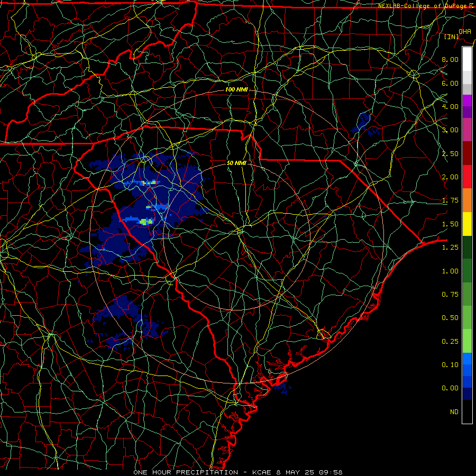Click the '0.50' legend value
The width and height of the screenshot is (476, 476).
coord(450,317)
